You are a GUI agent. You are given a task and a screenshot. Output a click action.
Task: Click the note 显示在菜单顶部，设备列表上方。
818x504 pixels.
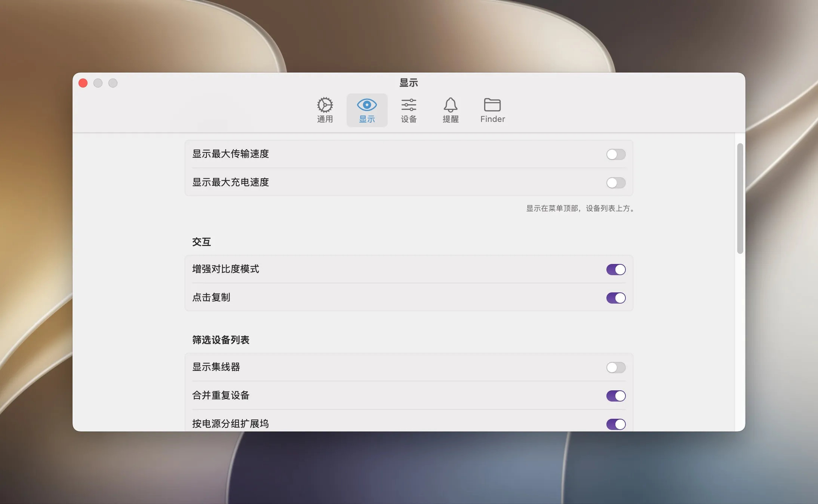(x=581, y=208)
